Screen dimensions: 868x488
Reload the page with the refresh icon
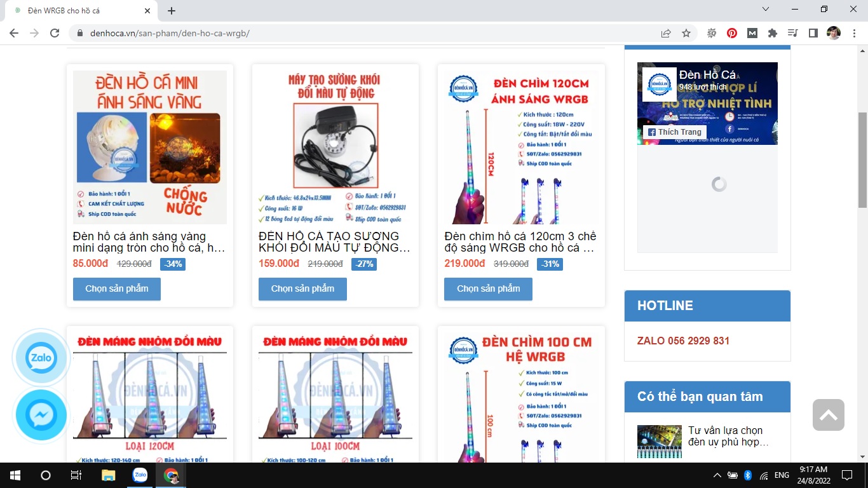pos(55,33)
